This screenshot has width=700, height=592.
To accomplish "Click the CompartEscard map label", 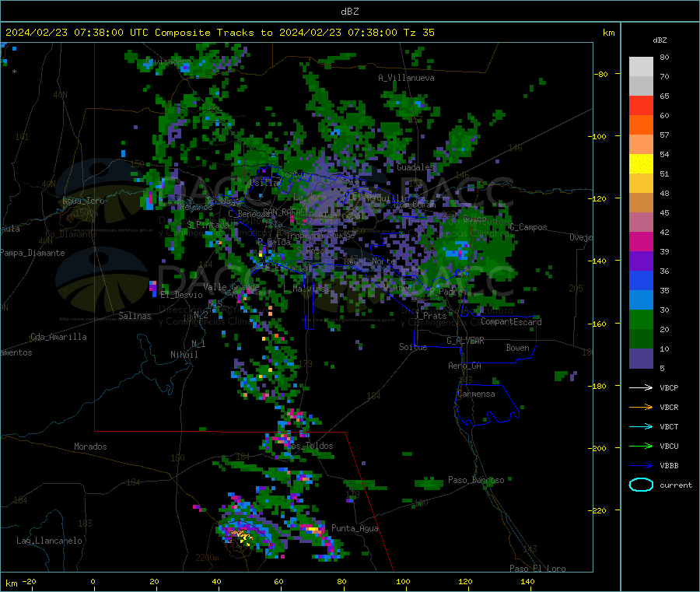I will [511, 321].
